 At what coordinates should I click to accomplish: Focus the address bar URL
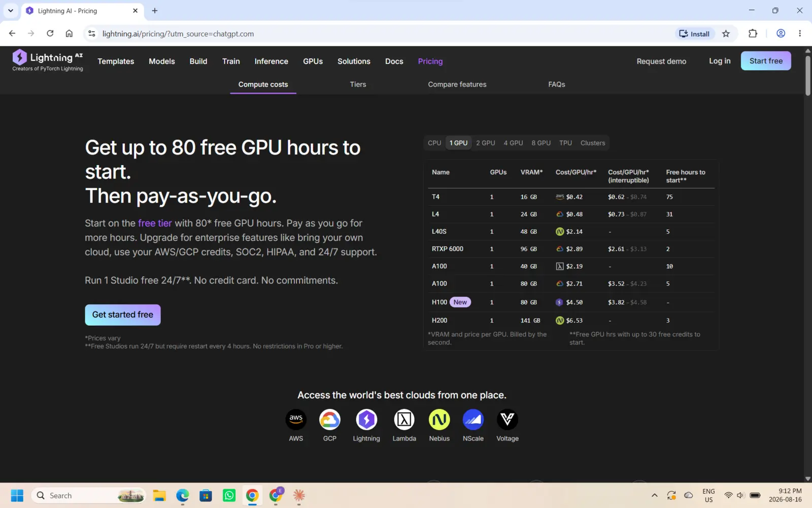point(178,34)
